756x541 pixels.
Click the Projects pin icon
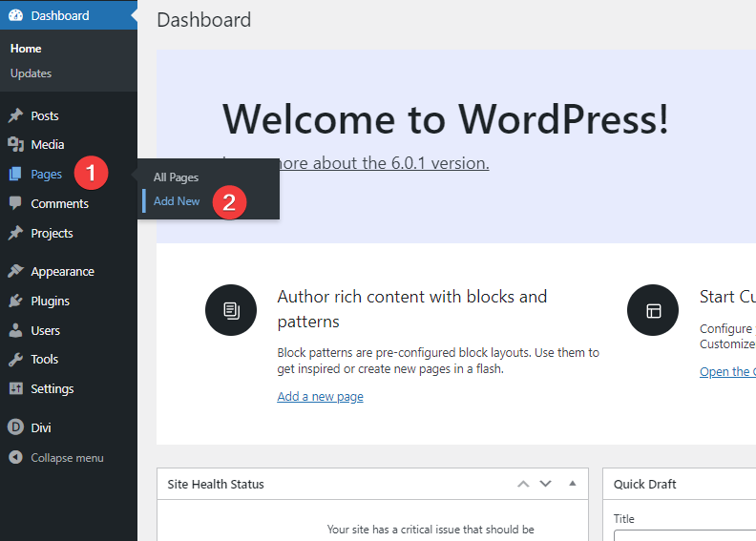[x=15, y=233]
